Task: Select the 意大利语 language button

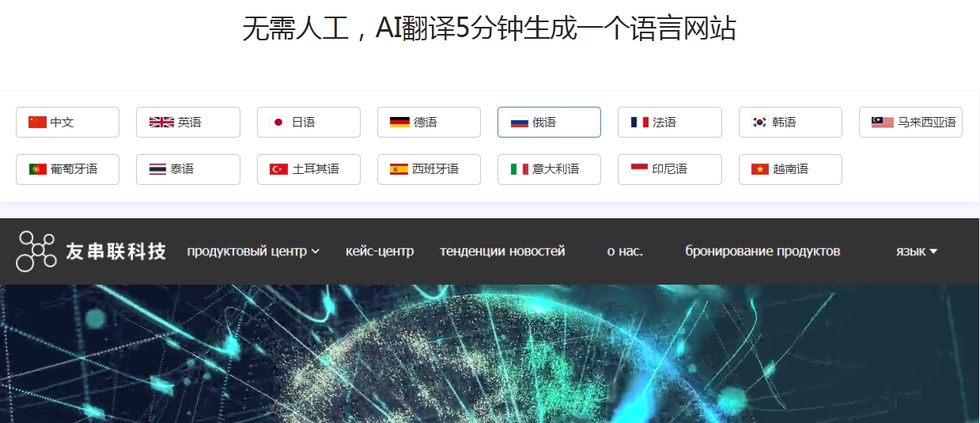Action: (549, 169)
